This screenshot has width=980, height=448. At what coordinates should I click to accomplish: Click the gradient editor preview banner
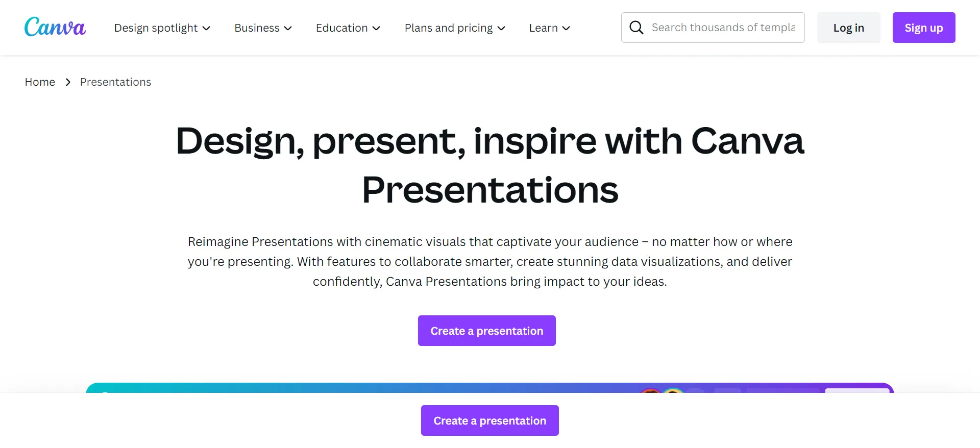click(490, 388)
